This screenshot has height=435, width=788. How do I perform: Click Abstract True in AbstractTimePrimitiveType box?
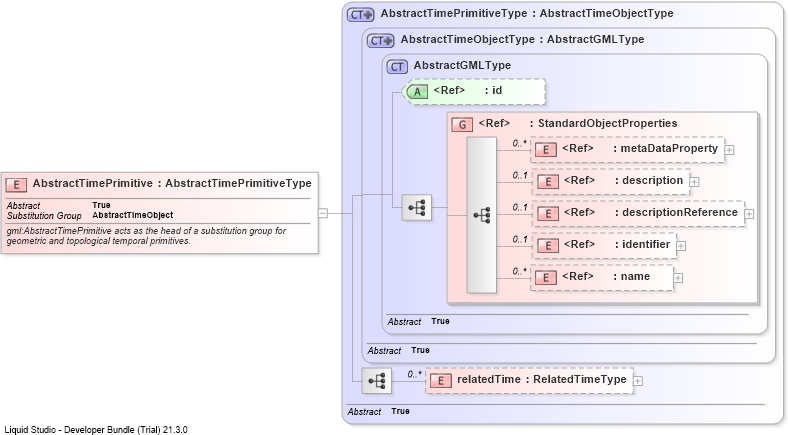(378, 411)
